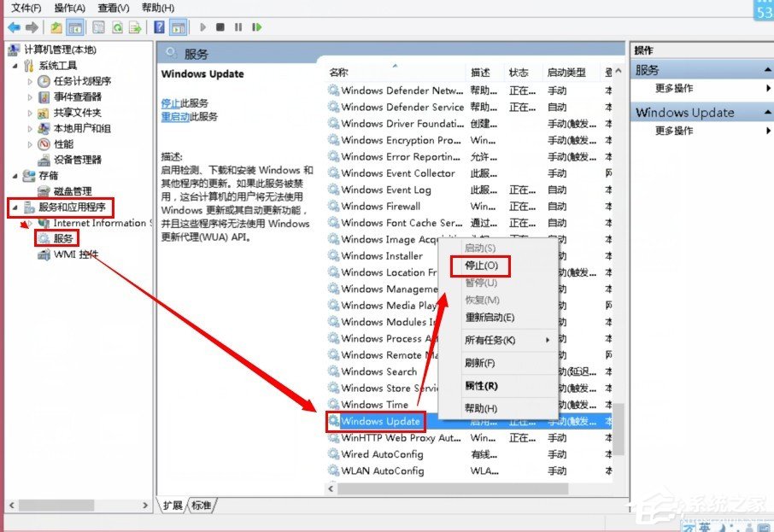Click the back navigation arrow icon
The width and height of the screenshot is (774, 532).
pyautogui.click(x=13, y=26)
